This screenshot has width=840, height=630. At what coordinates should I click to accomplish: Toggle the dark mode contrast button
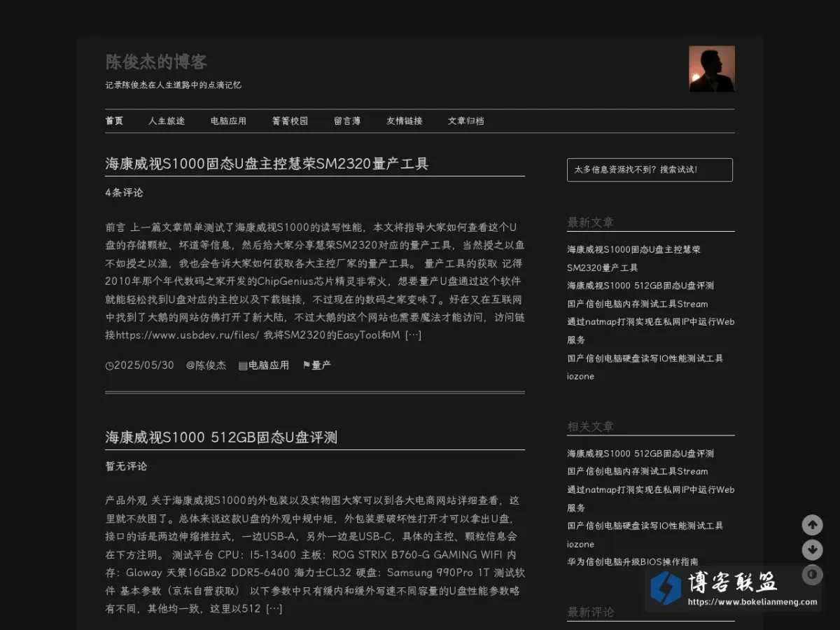pyautogui.click(x=812, y=575)
